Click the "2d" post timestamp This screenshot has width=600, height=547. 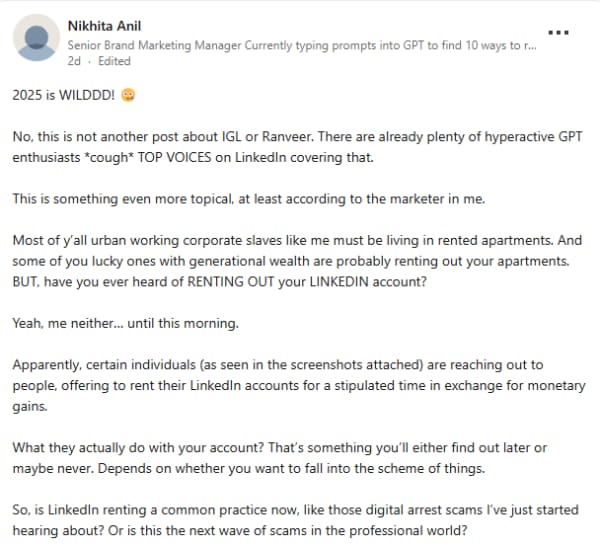pos(74,61)
